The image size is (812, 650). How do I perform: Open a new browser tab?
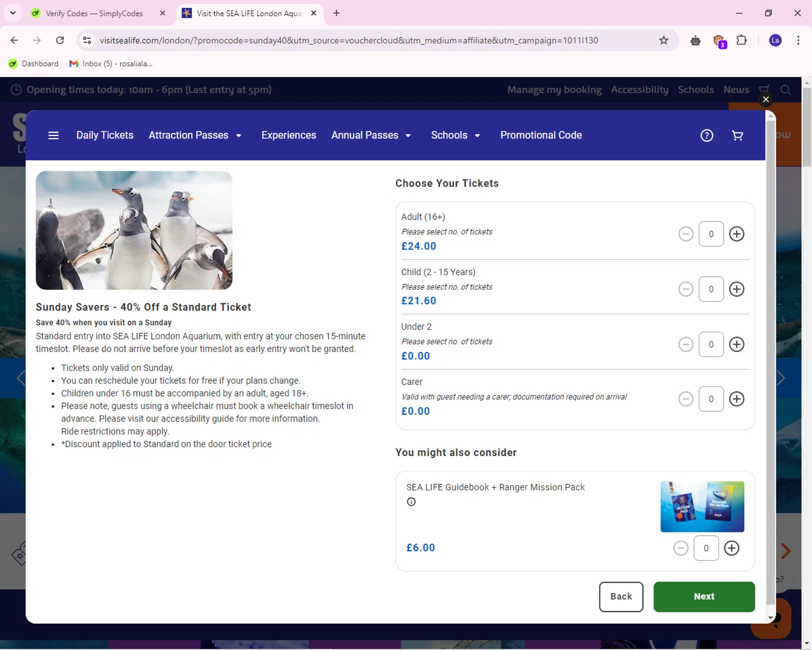(336, 13)
